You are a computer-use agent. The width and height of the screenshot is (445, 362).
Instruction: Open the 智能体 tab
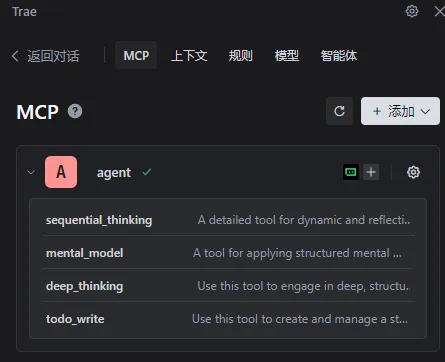point(339,55)
